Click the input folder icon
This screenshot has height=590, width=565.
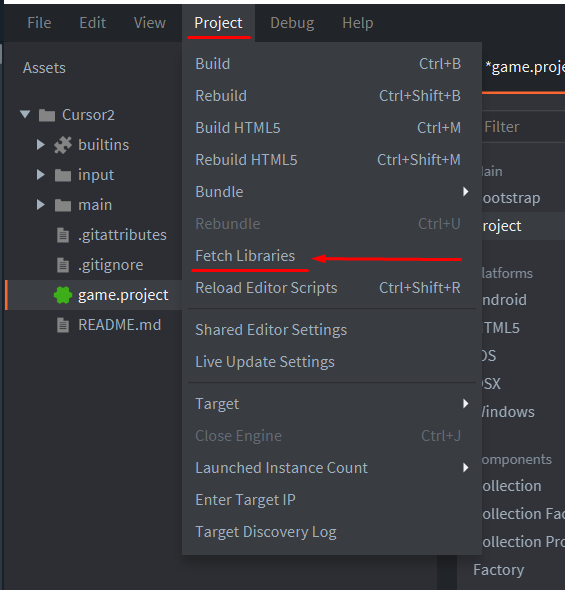[63, 175]
